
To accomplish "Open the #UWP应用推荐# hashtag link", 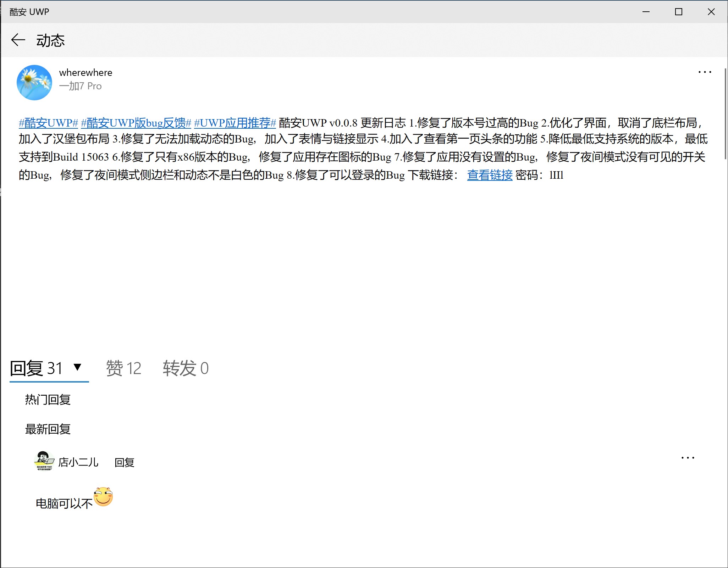I will coord(235,123).
